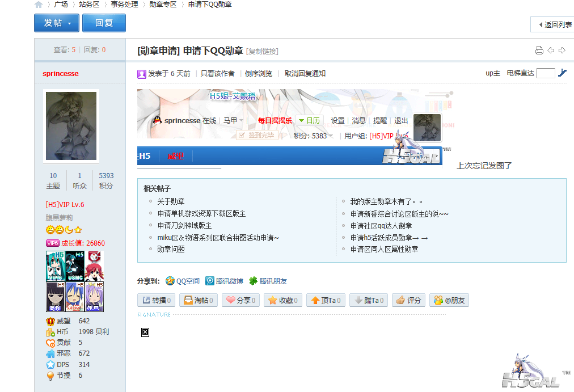The image size is (574, 392).
Task: Click the 踩Ta downvote button
Action: [369, 300]
